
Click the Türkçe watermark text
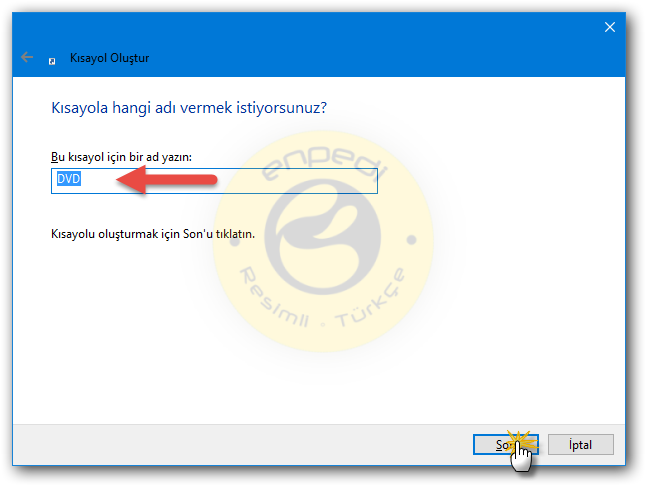(x=371, y=298)
